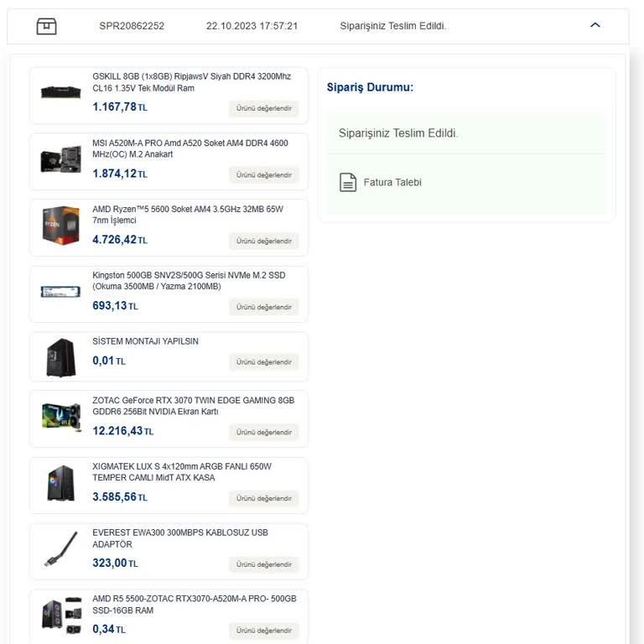
Task: Click header status Siparişiniz Teslim Edildi
Action: [x=393, y=26]
